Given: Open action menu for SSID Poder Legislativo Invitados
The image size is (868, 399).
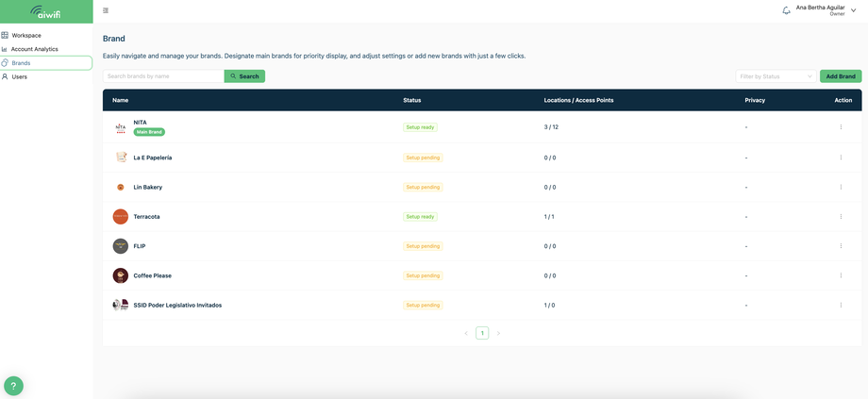Looking at the screenshot, I should (841, 305).
